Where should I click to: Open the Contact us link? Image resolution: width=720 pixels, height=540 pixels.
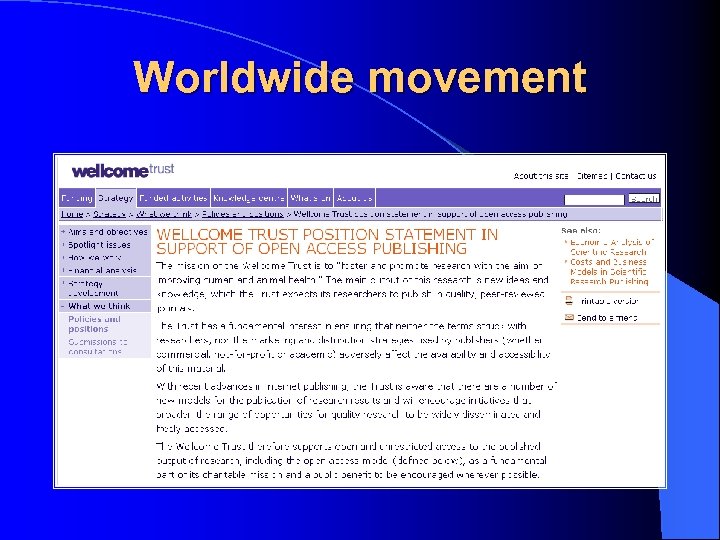[x=636, y=176]
